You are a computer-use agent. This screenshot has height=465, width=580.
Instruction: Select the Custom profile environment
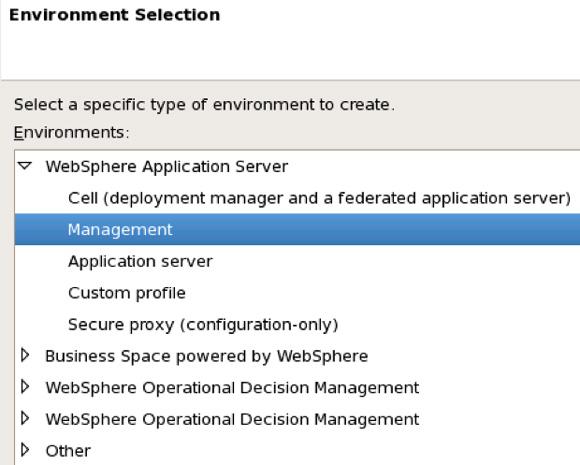(x=127, y=293)
